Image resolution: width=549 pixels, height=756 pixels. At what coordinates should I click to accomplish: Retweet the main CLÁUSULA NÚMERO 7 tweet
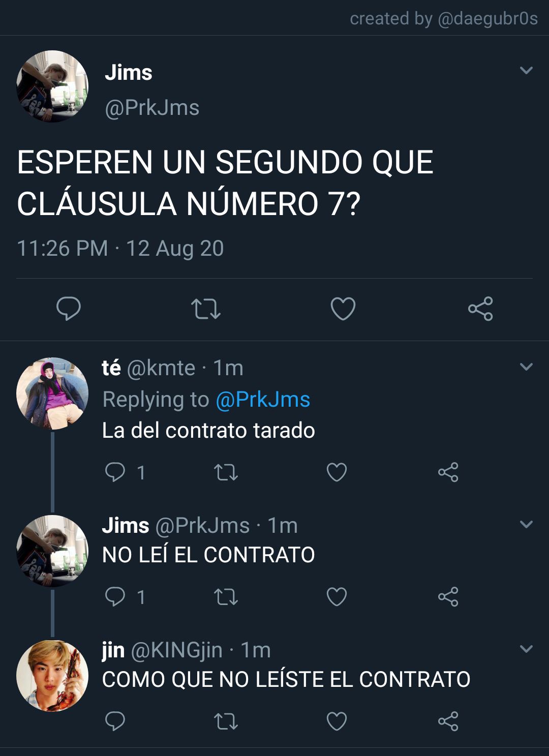[205, 309]
